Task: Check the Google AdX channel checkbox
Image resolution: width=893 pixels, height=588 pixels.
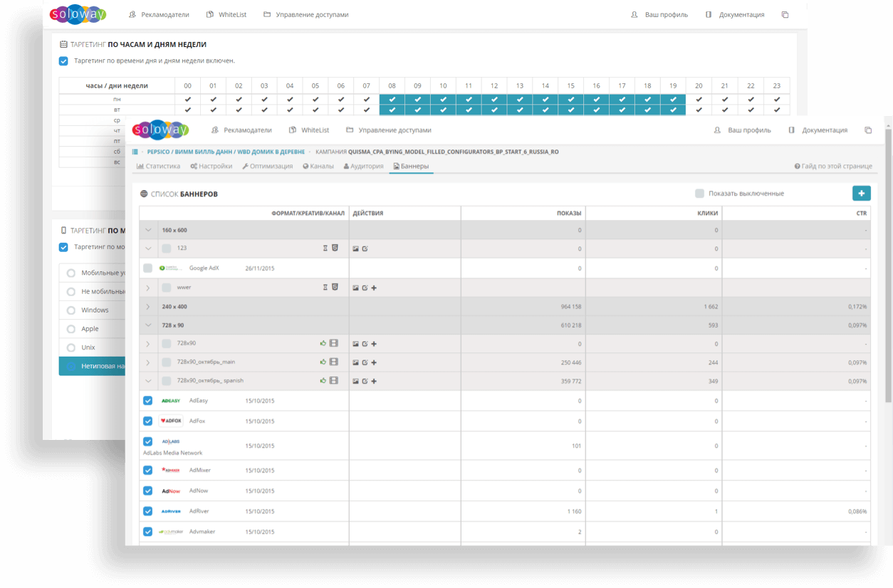Action: tap(147, 268)
